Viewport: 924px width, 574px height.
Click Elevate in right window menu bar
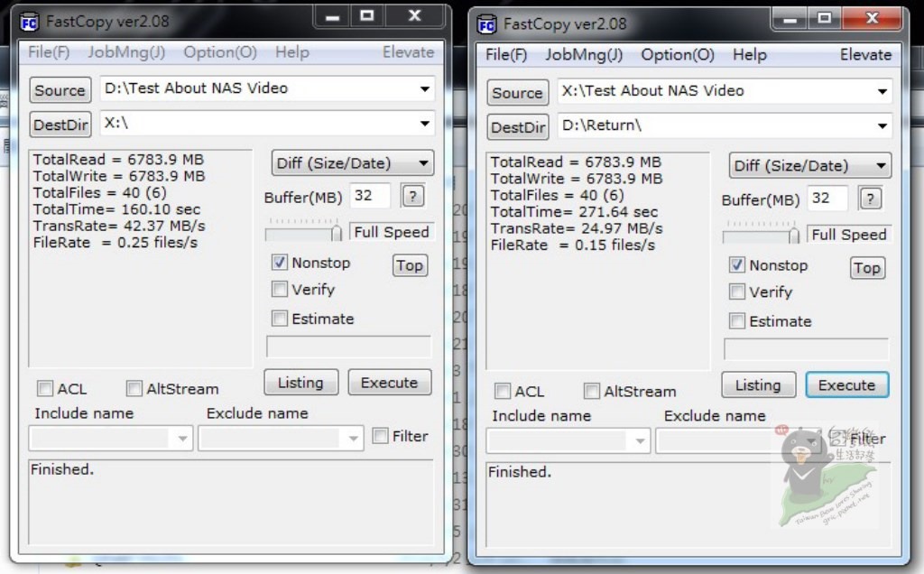[865, 55]
